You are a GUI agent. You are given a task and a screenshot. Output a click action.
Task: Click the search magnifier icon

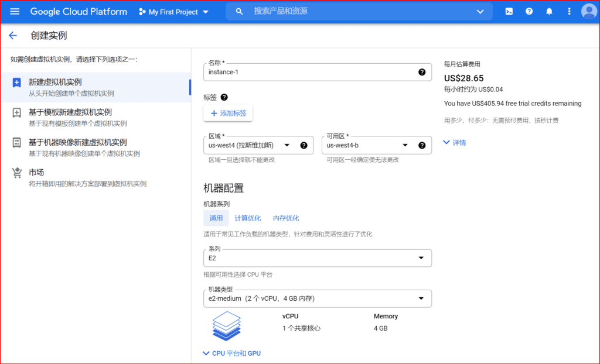coord(238,11)
